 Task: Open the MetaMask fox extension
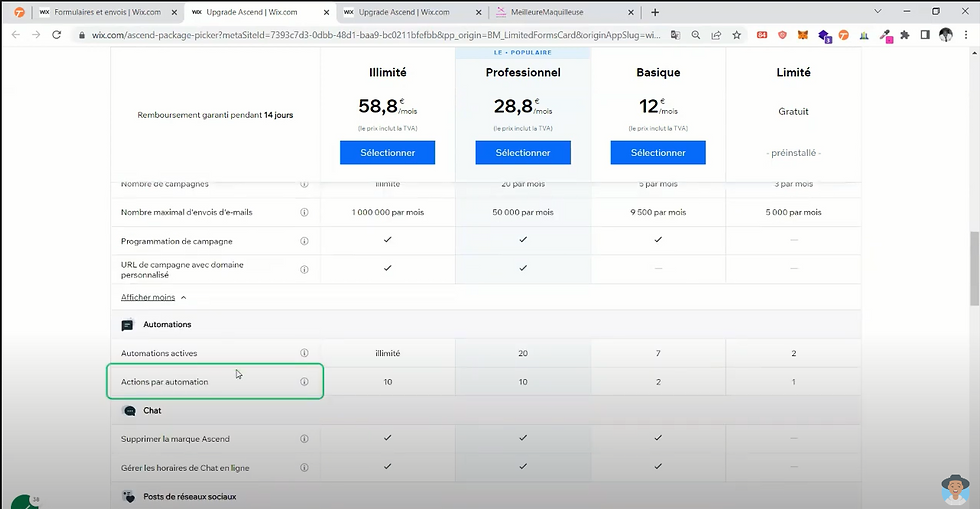[x=802, y=35]
